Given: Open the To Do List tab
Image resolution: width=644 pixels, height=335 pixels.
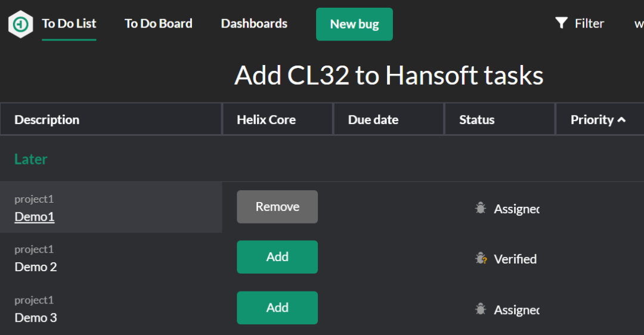Looking at the screenshot, I should 69,24.
